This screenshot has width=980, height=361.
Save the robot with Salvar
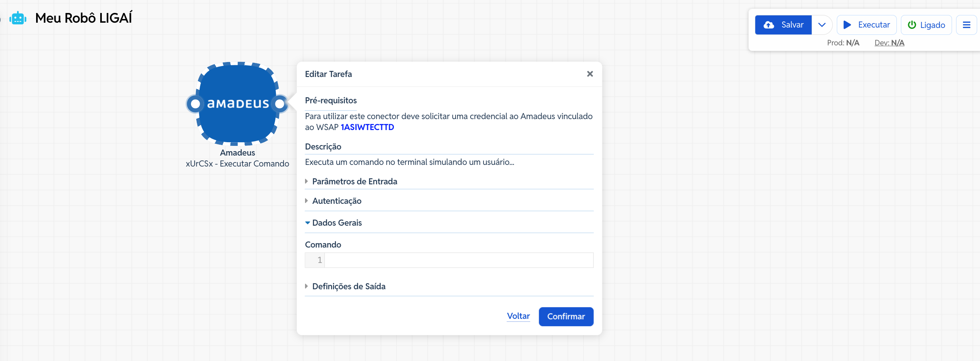point(783,25)
